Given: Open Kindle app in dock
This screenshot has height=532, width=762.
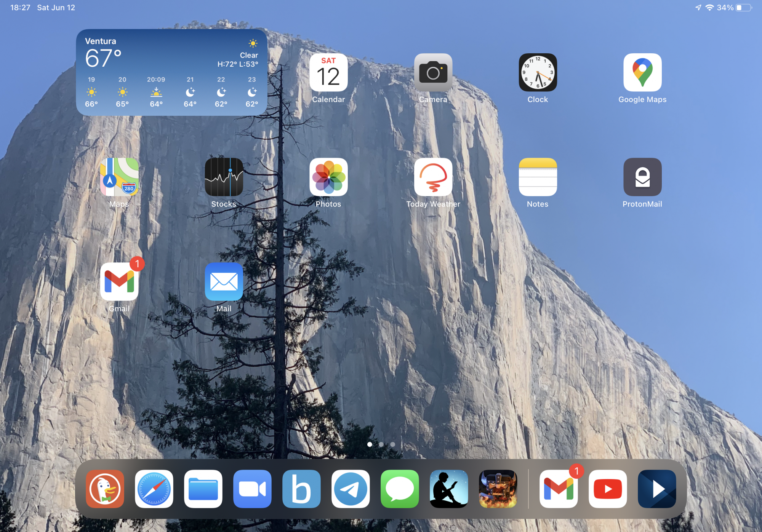Looking at the screenshot, I should pyautogui.click(x=449, y=489).
